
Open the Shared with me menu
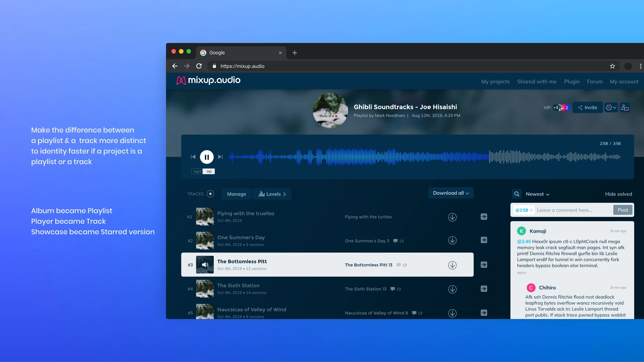pyautogui.click(x=537, y=82)
